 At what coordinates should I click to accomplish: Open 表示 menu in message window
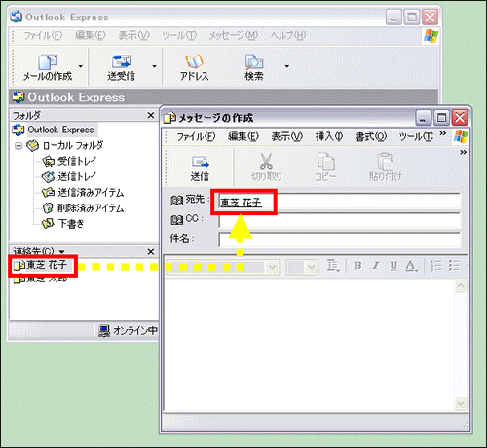coord(287,136)
